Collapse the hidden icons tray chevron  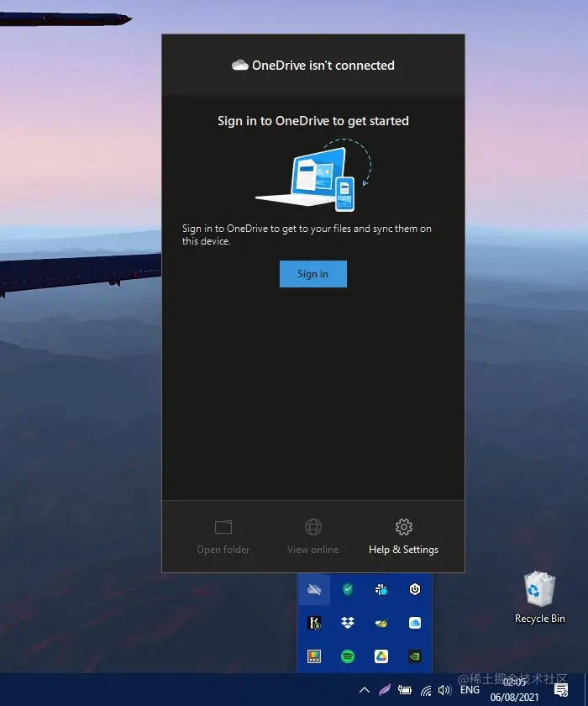(x=365, y=690)
